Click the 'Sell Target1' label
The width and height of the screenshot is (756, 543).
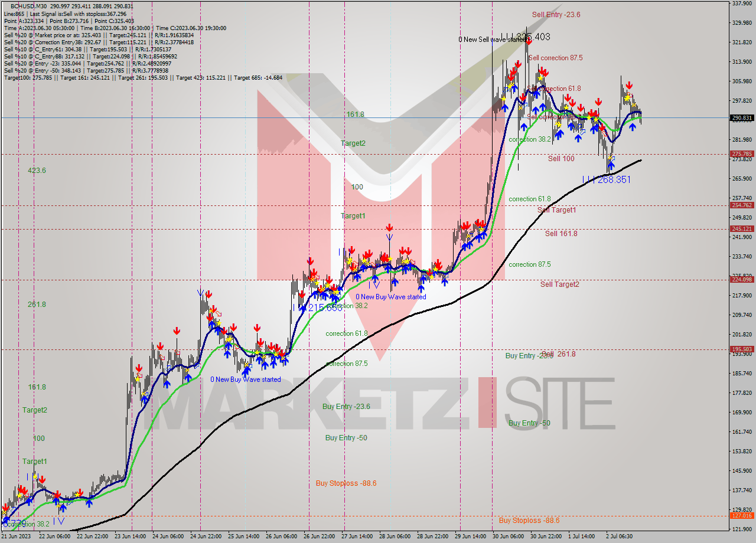point(556,210)
